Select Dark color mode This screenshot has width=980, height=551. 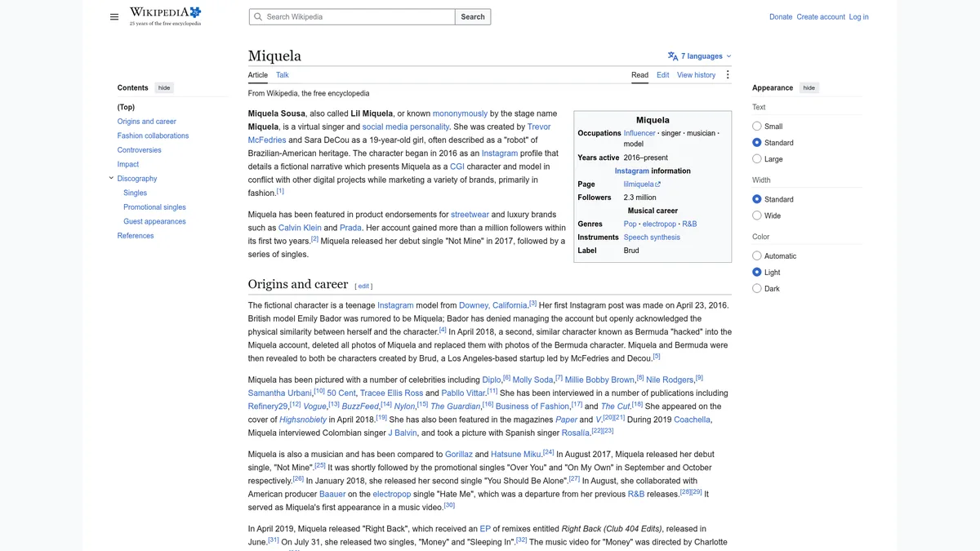click(757, 289)
